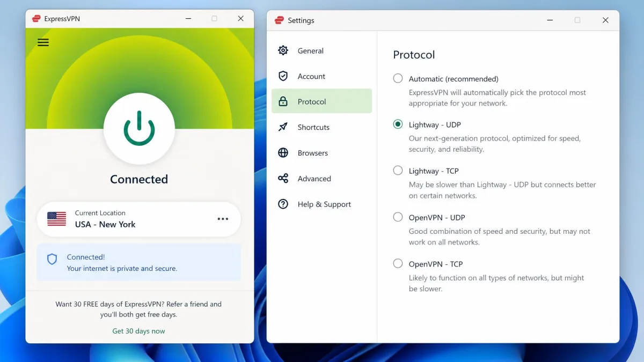
Task: Select the OpenVPN - UDP radio button
Action: 398,217
